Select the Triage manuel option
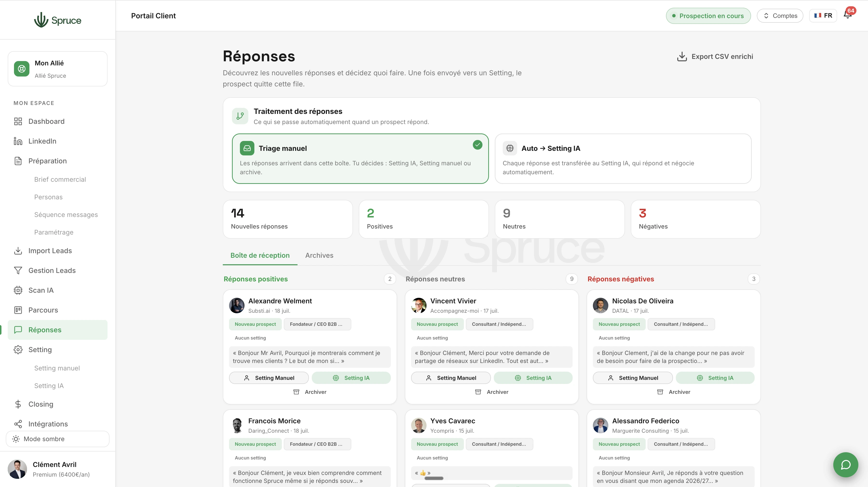Screen dimensions: 868x487 (x=360, y=159)
